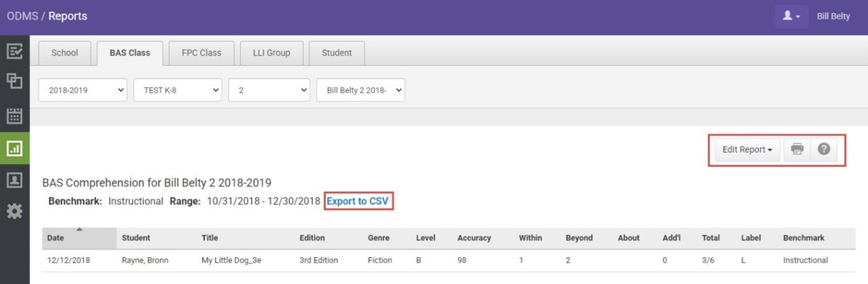Sort the table by Date column header
868x284 pixels.
[56, 238]
